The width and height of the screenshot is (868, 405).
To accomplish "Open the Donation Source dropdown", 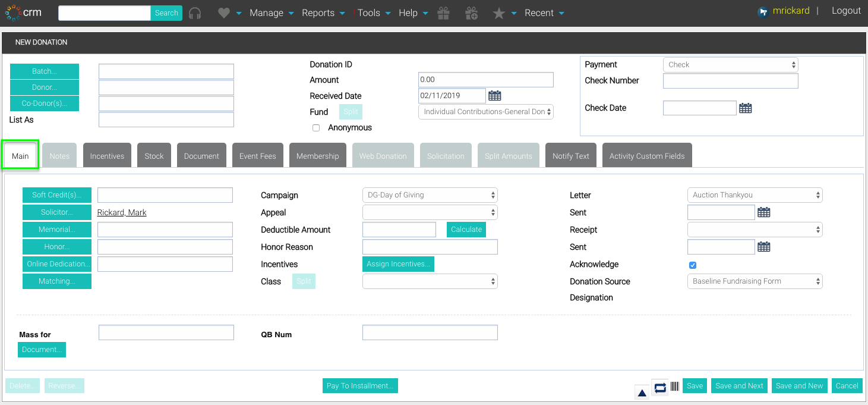I will coord(755,281).
